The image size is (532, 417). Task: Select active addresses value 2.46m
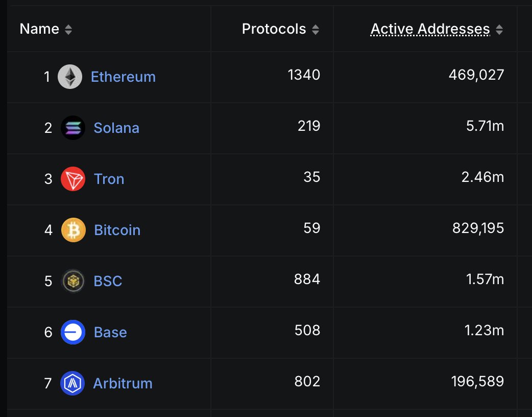coord(483,177)
